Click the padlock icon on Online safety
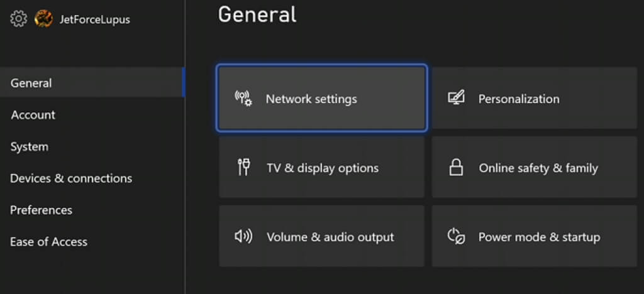The height and width of the screenshot is (294, 644). [x=456, y=168]
